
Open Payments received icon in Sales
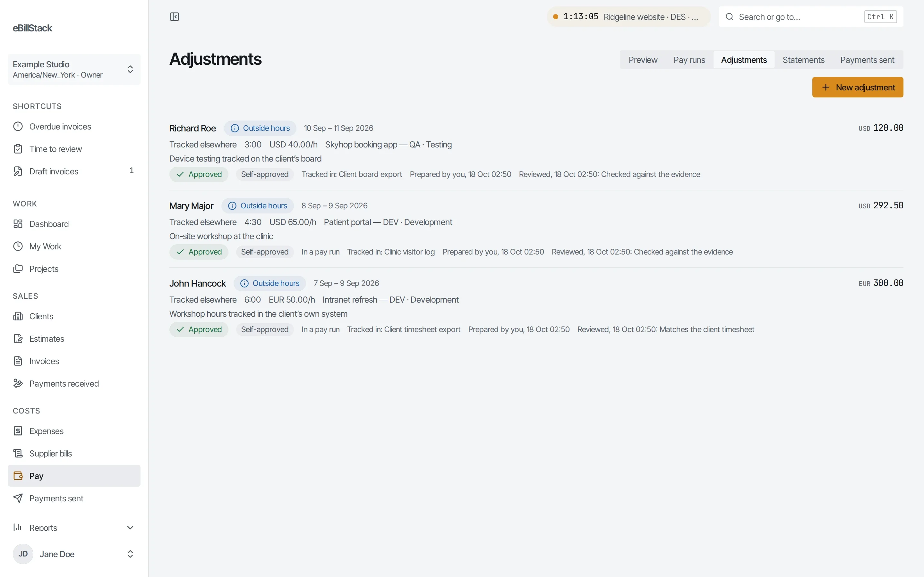(x=18, y=383)
